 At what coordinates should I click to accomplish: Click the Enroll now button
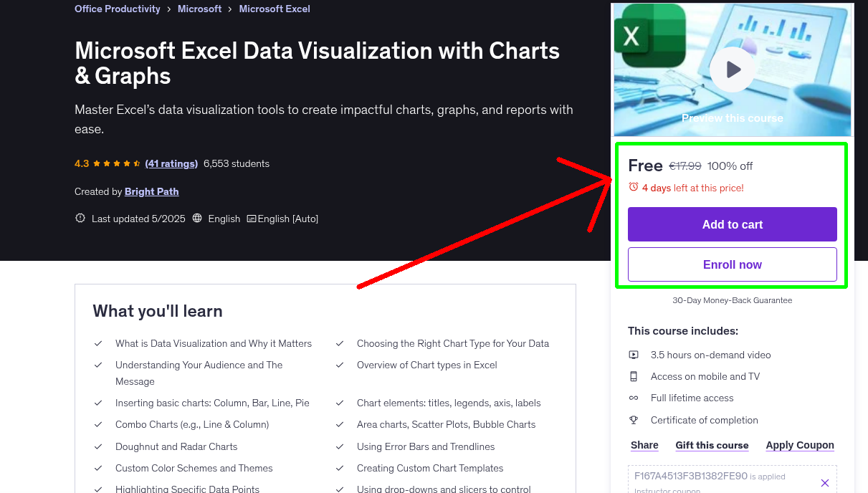pyautogui.click(x=732, y=264)
